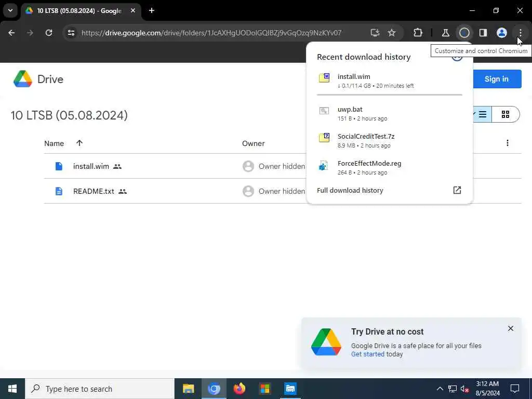Open the profile avatar icon
Screen dimensions: 532x399
502,33
